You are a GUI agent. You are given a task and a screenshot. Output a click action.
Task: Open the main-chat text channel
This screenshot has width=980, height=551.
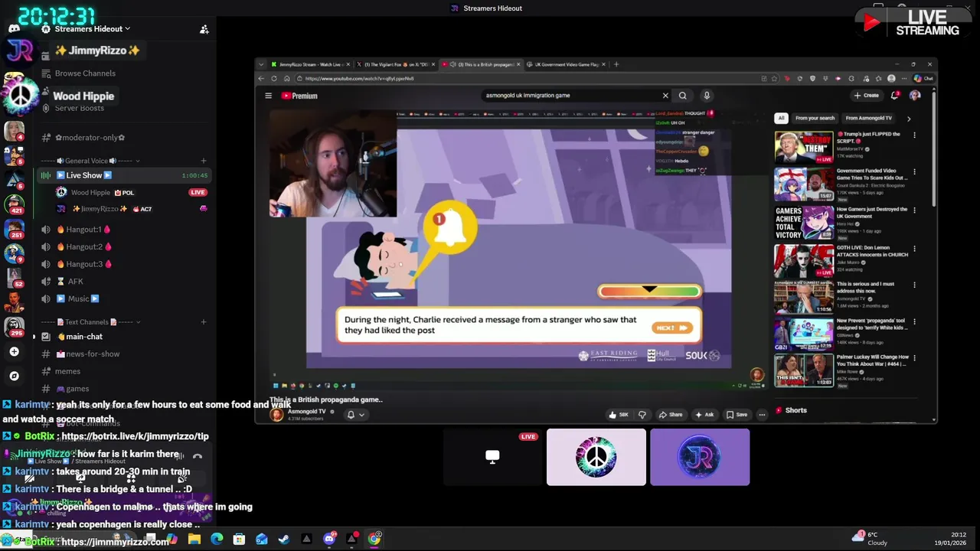coord(84,337)
